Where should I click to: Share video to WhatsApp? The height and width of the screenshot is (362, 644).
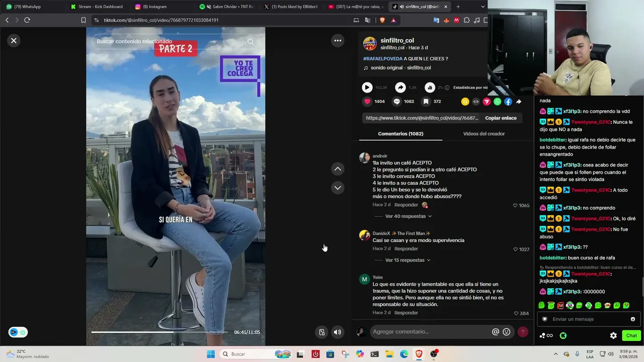pos(498,102)
